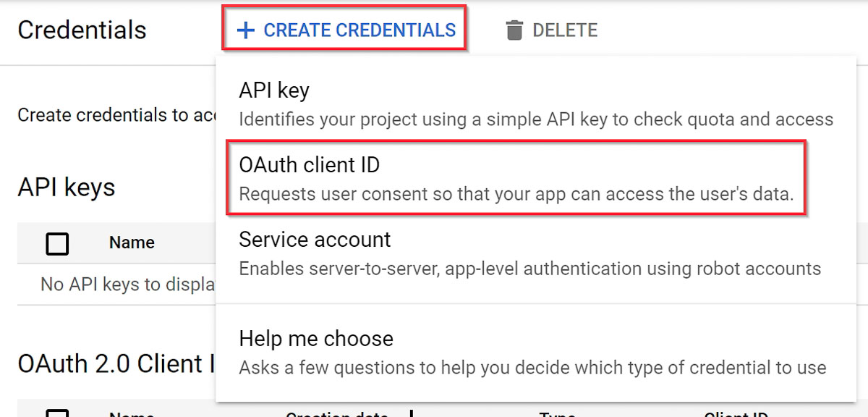Sort the table by Name column
The height and width of the screenshot is (417, 868).
[x=131, y=415]
